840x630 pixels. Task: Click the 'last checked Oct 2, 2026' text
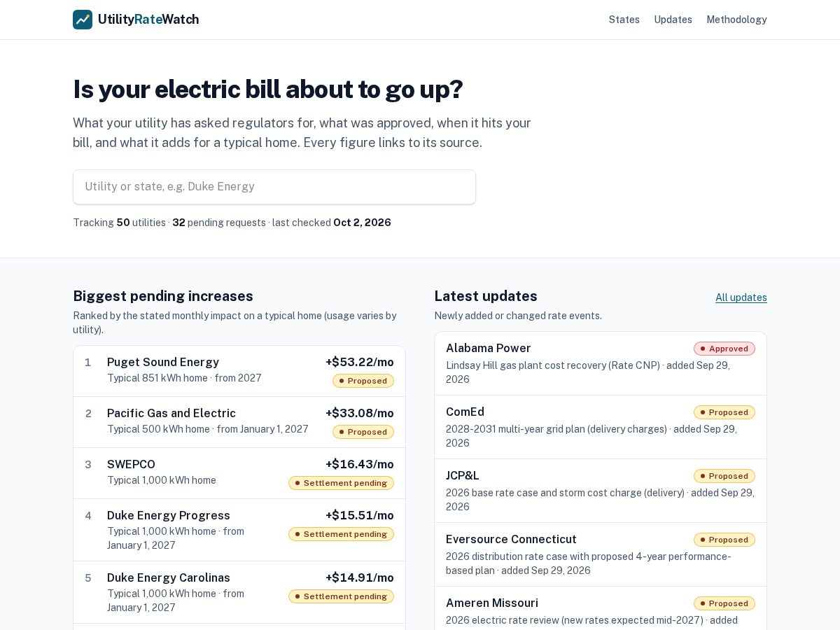pyautogui.click(x=332, y=223)
